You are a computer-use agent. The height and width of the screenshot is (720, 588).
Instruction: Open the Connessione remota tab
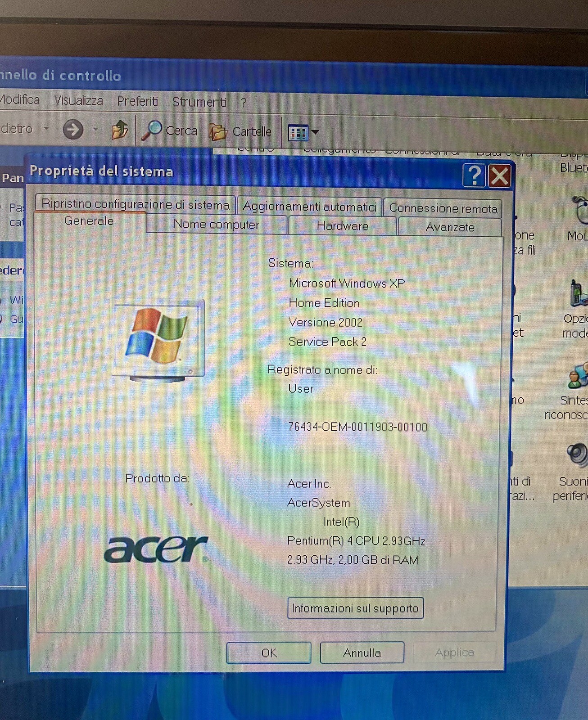(443, 208)
